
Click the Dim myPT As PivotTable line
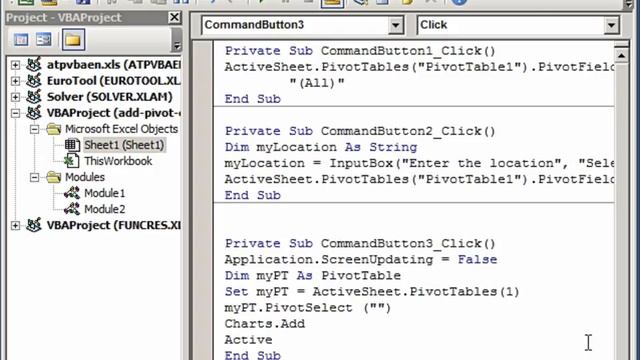(313, 276)
